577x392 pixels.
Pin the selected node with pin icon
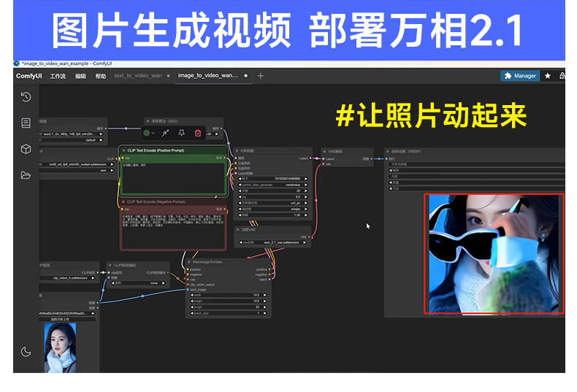[181, 133]
